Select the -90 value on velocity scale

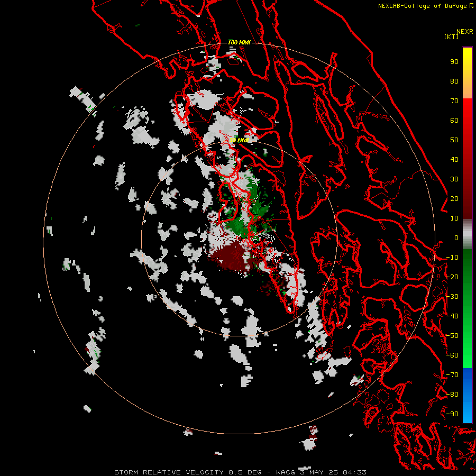[x=452, y=414]
